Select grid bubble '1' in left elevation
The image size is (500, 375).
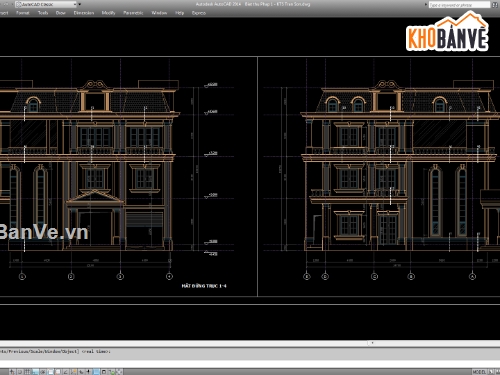pyautogui.click(x=22, y=276)
